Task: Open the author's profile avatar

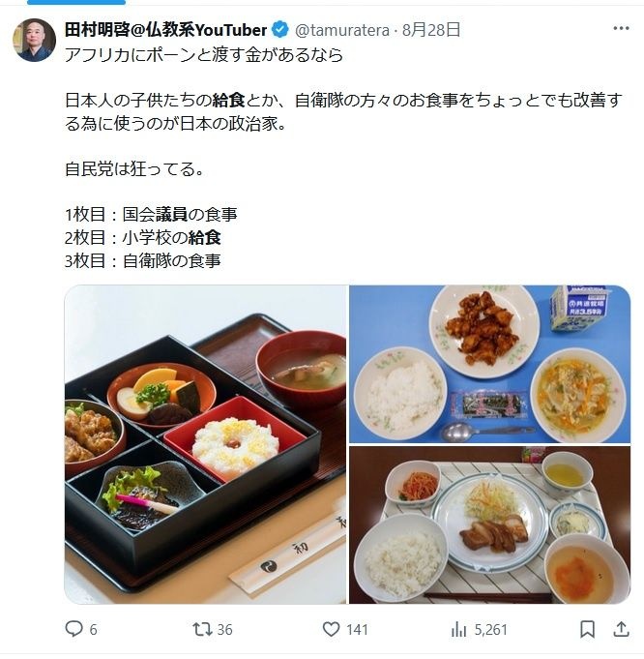Action: (35, 40)
